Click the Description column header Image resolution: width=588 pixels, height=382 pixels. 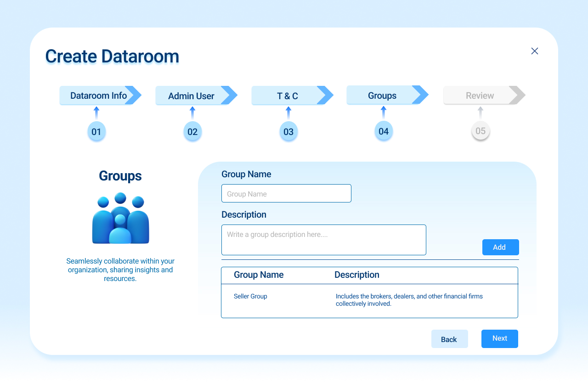357,275
